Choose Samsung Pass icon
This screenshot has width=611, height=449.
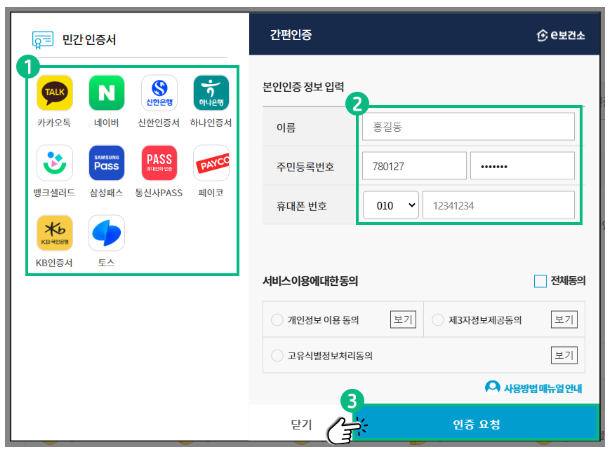(107, 163)
